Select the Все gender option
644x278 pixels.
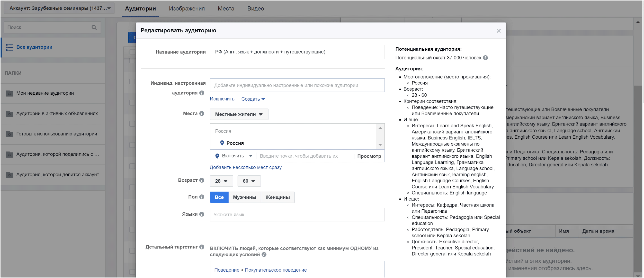click(x=219, y=197)
